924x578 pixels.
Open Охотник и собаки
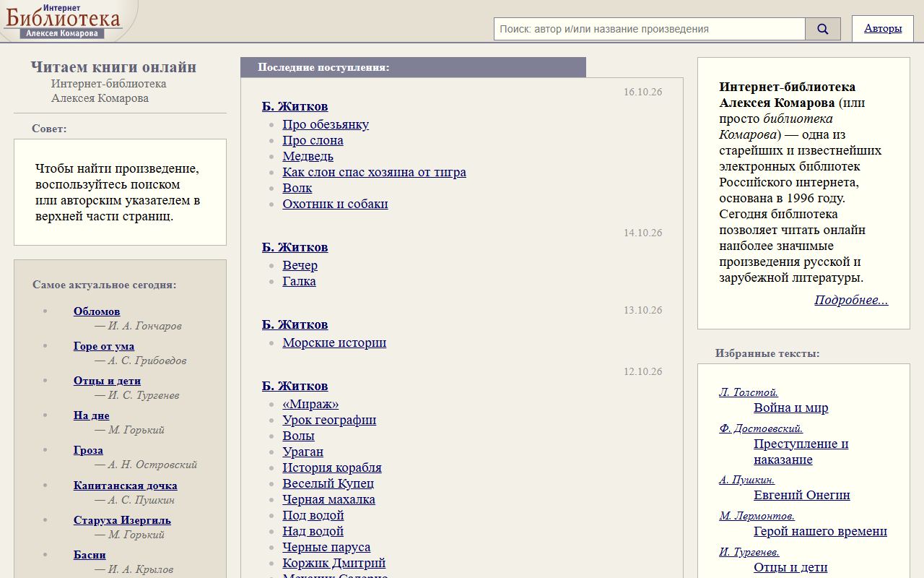pos(335,204)
